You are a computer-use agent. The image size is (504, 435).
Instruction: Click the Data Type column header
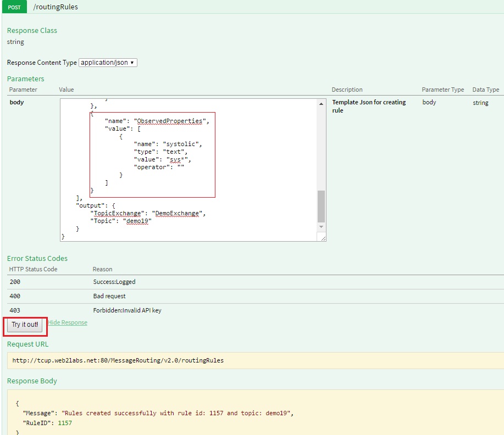pos(486,90)
